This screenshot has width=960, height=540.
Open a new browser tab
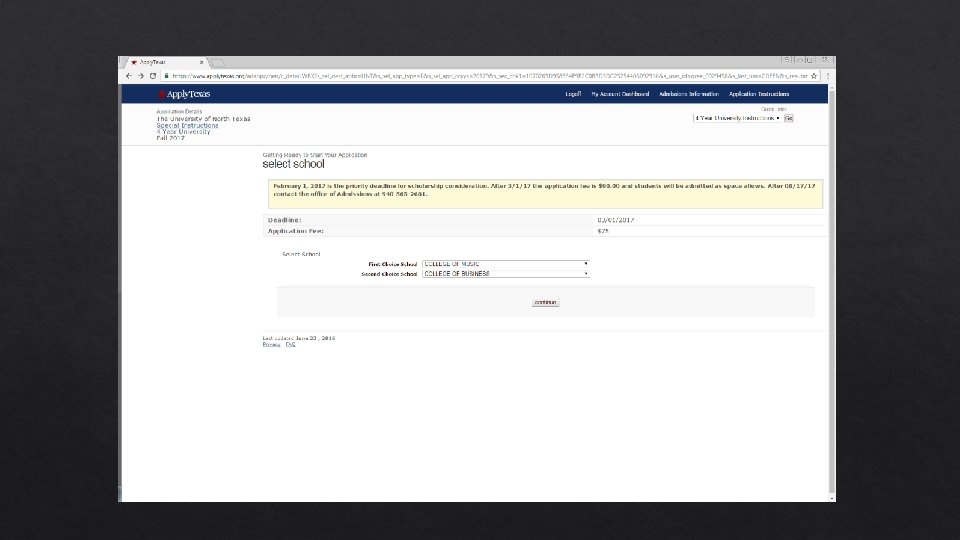(217, 62)
